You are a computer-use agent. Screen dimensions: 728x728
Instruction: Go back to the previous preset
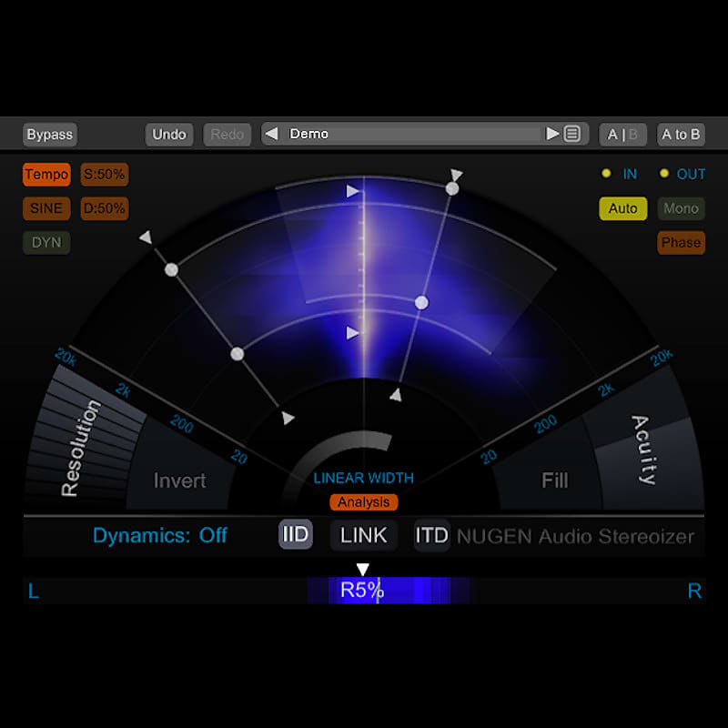point(270,134)
